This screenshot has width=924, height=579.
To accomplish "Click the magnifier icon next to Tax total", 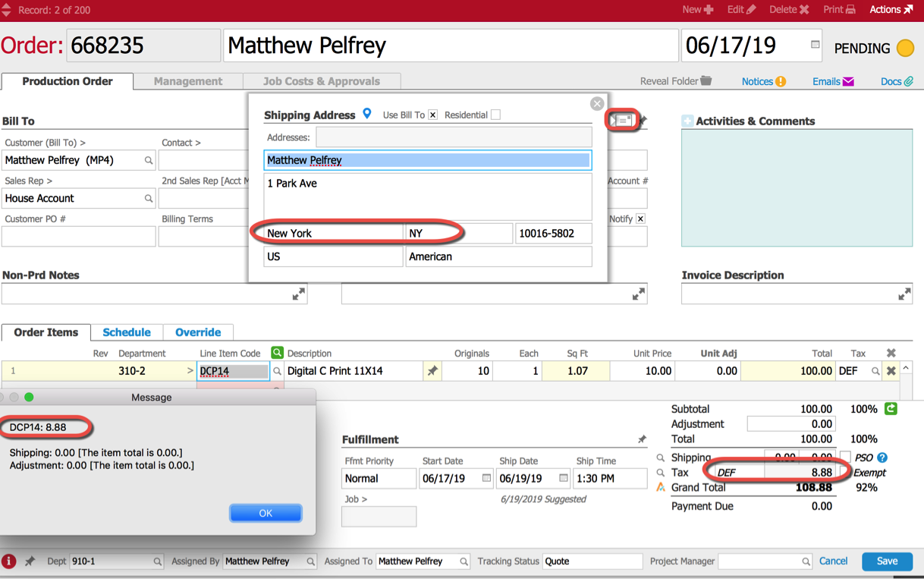I will (660, 473).
